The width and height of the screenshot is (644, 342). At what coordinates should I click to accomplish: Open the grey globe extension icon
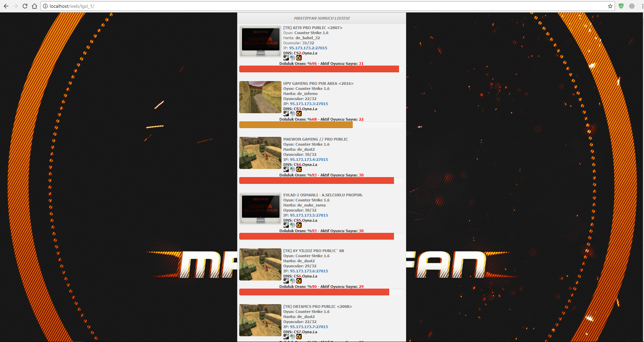click(x=632, y=6)
